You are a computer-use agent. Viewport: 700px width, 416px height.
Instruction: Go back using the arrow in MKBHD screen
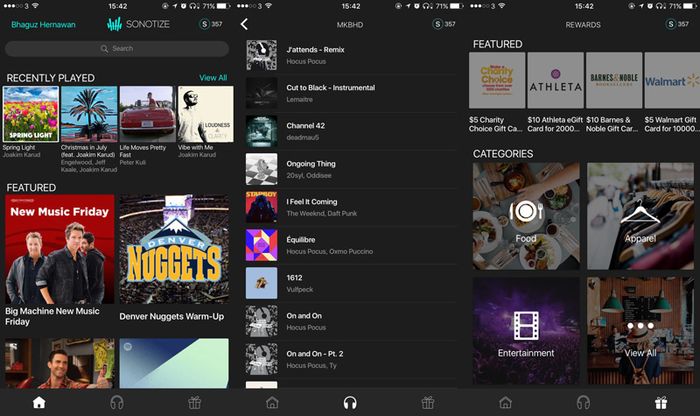click(244, 24)
